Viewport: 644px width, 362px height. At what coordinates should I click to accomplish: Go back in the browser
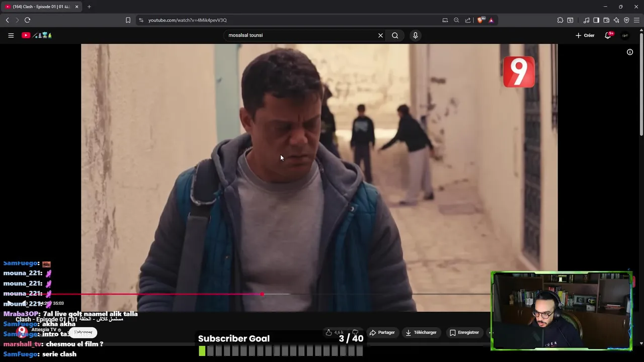point(7,20)
